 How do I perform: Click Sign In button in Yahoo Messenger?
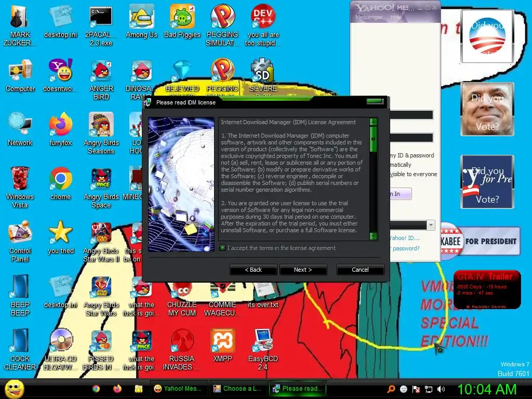point(401,194)
